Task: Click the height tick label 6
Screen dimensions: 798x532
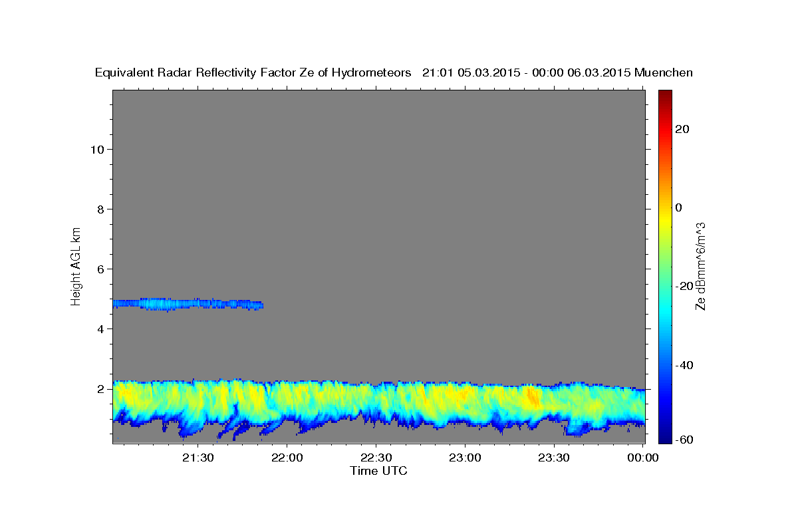Action: [101, 269]
